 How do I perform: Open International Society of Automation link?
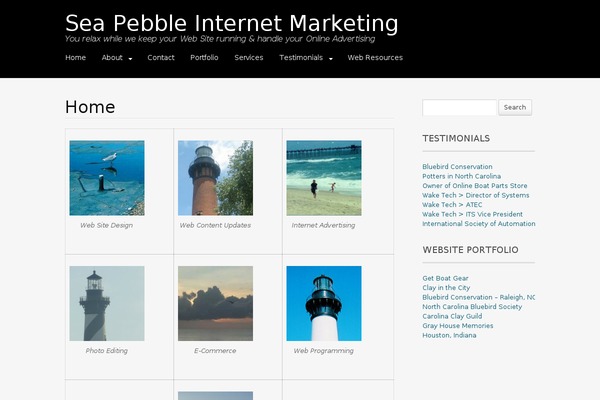479,224
